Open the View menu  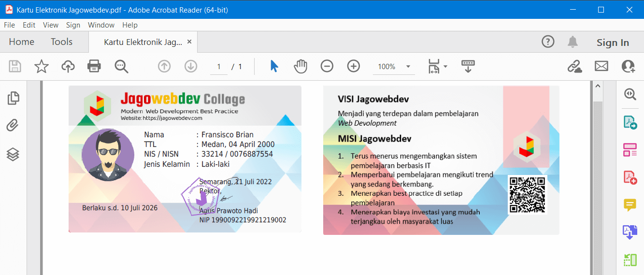click(50, 25)
